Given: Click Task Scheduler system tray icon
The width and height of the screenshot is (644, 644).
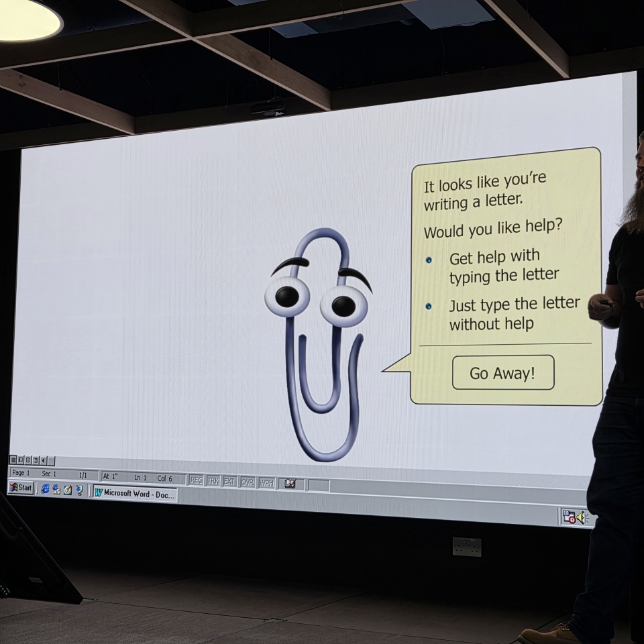Looking at the screenshot, I should 569,517.
